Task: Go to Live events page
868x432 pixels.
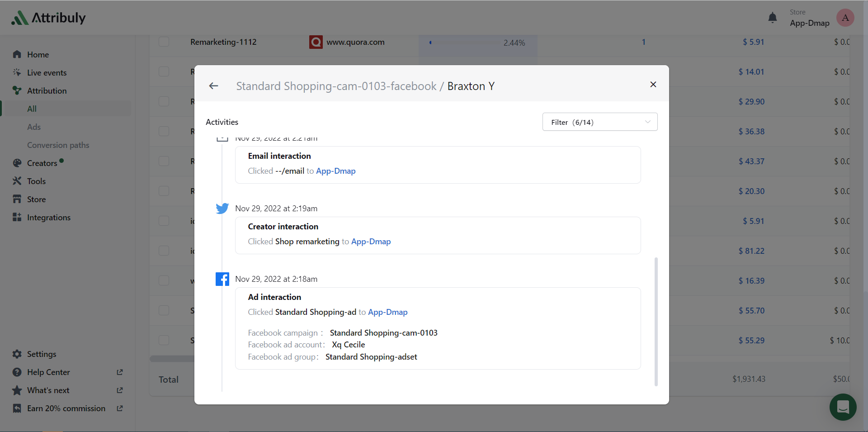Action: [47, 73]
